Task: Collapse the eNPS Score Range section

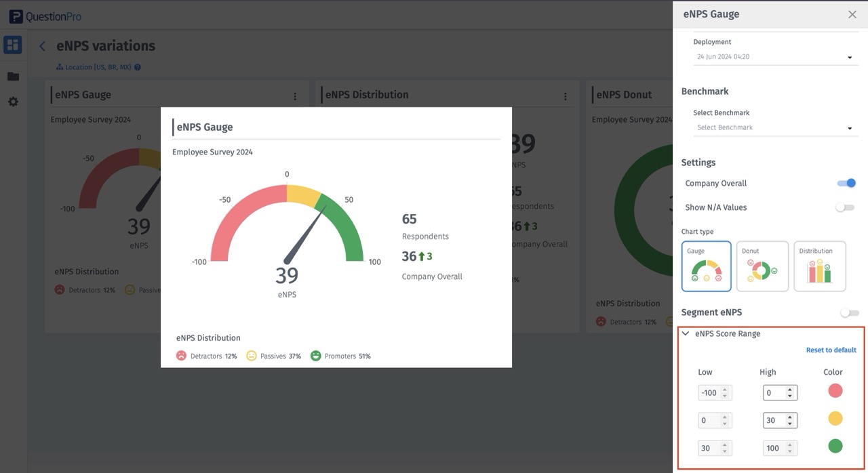Action: click(x=686, y=333)
